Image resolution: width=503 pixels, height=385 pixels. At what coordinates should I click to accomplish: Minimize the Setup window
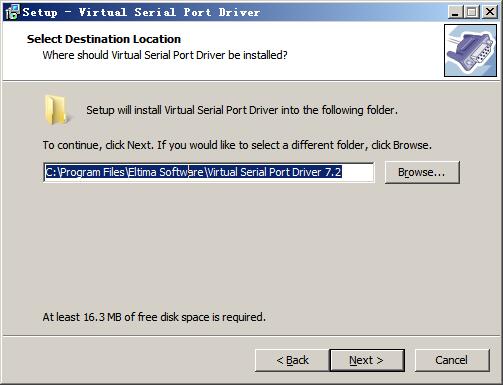[455, 12]
